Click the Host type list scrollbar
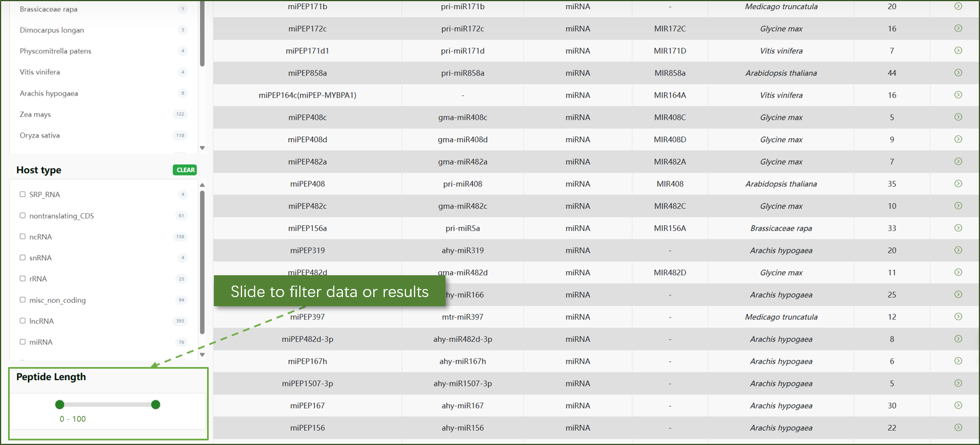The height and width of the screenshot is (445, 980). pyautogui.click(x=202, y=263)
